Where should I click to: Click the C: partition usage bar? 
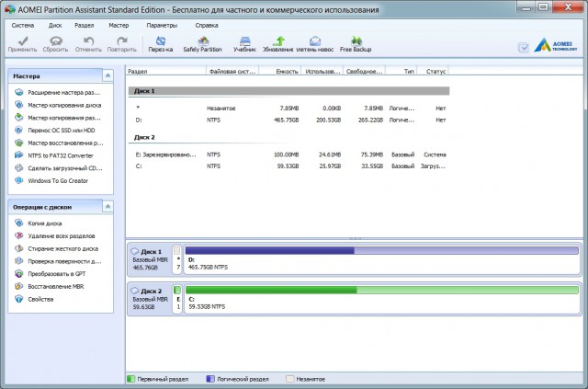pyautogui.click(x=382, y=290)
